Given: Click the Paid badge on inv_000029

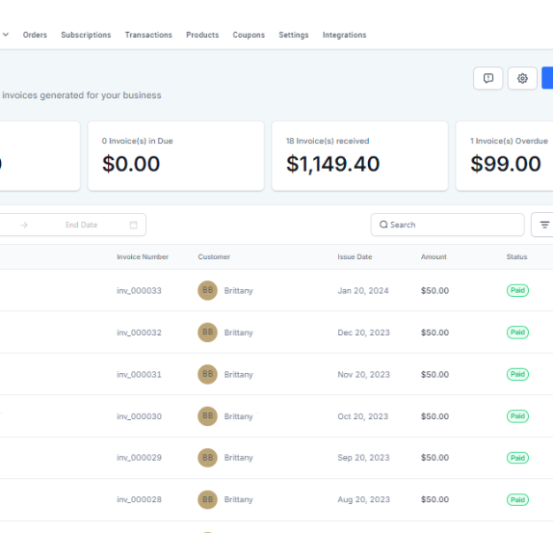Looking at the screenshot, I should tap(517, 458).
